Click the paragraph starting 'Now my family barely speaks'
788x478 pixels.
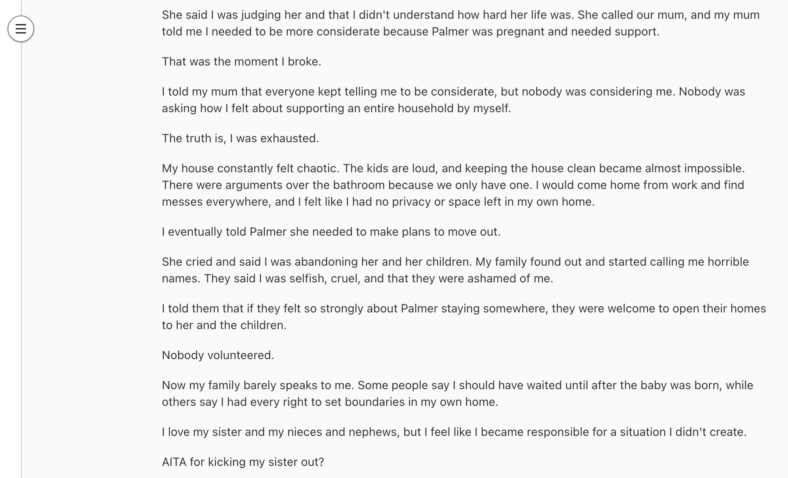(457, 394)
